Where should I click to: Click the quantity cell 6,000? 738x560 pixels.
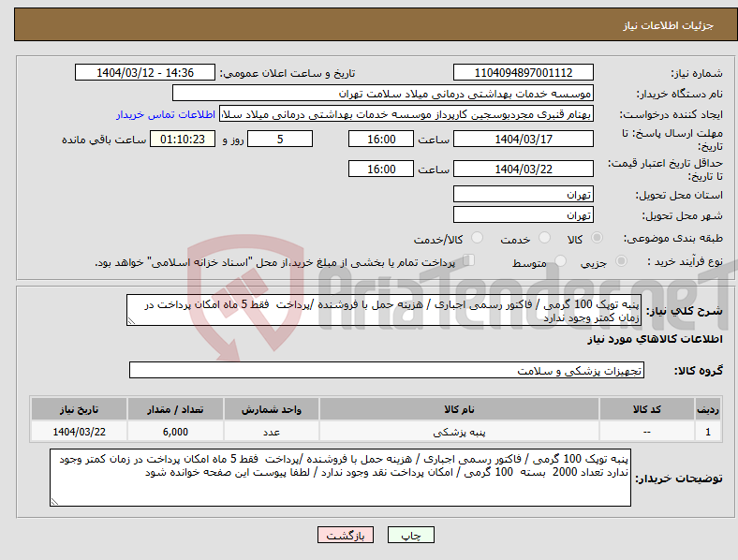coord(175,432)
